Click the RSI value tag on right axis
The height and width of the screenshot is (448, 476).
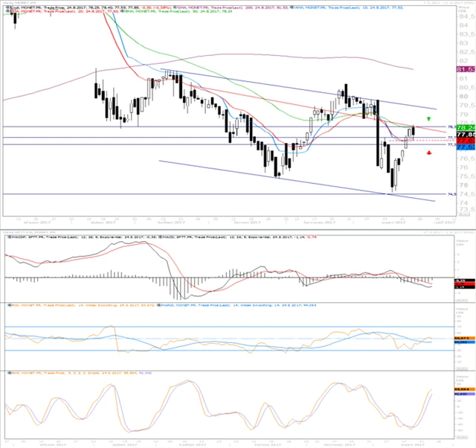(x=460, y=338)
